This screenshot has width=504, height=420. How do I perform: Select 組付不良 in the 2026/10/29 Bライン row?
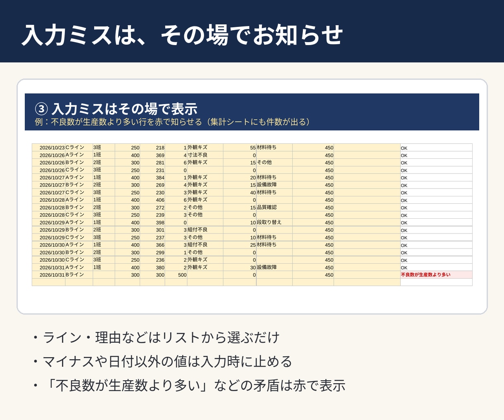(x=205, y=230)
